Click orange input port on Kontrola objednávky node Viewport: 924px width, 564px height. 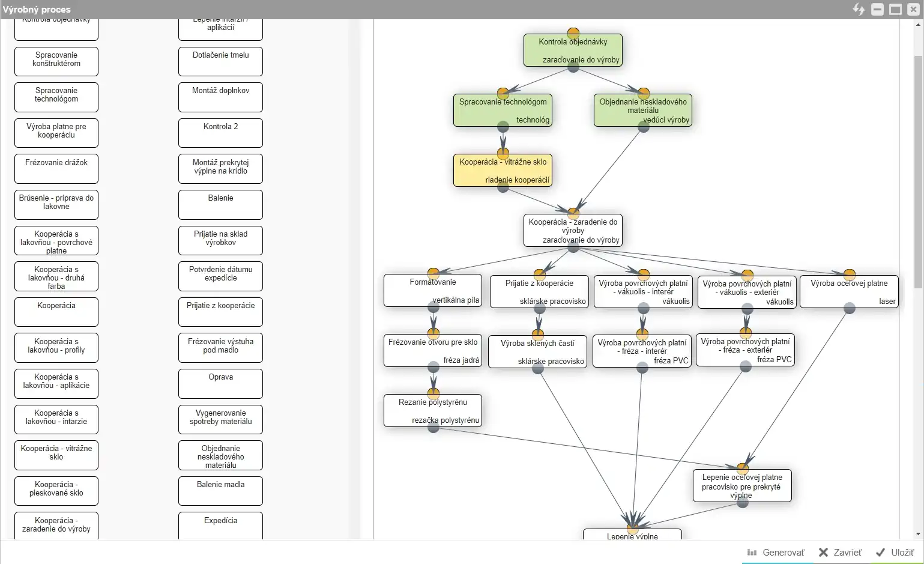pyautogui.click(x=573, y=33)
